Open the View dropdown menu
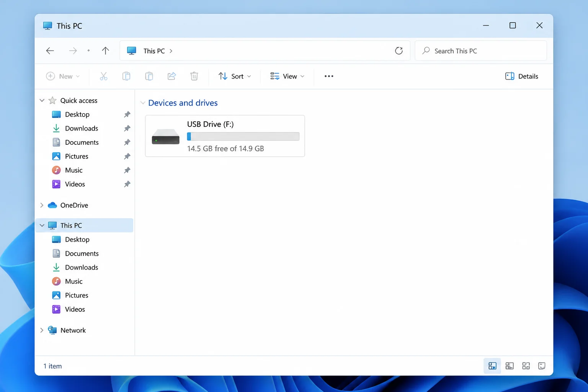588x392 pixels. coord(287,76)
